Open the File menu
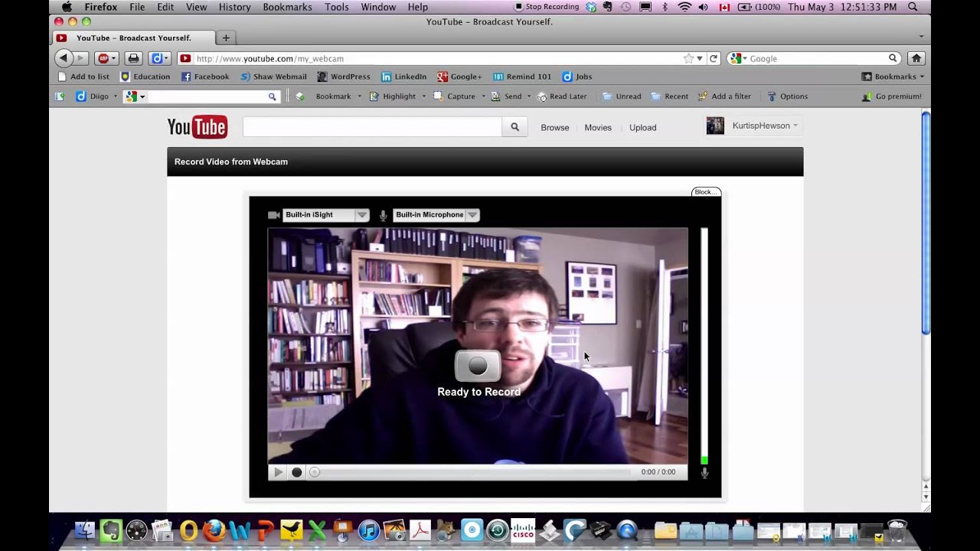This screenshot has width=980, height=551. click(137, 7)
